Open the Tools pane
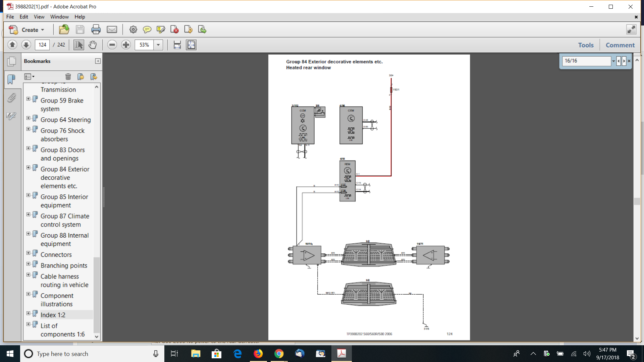The width and height of the screenshot is (644, 362). tap(586, 45)
